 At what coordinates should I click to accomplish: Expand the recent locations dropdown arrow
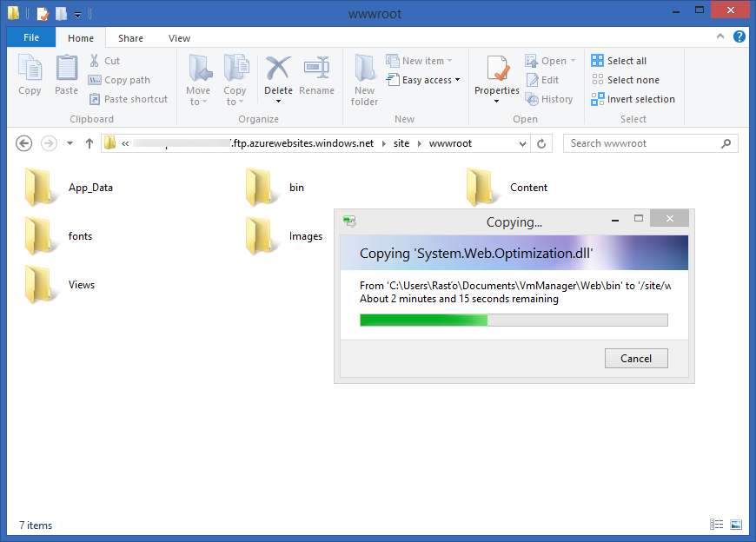pos(70,143)
